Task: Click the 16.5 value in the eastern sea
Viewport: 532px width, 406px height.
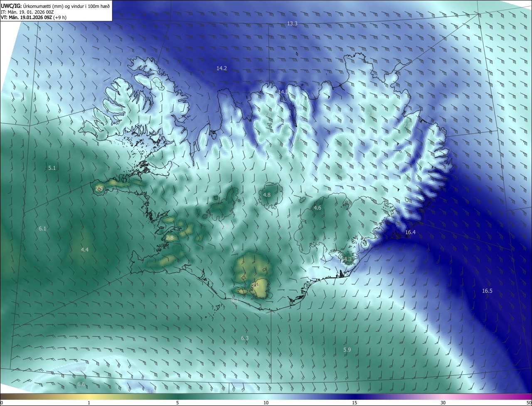Action: (x=487, y=291)
